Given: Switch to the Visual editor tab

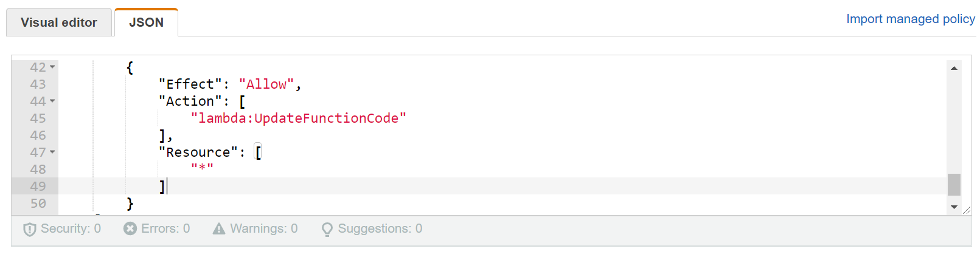Looking at the screenshot, I should [x=59, y=22].
